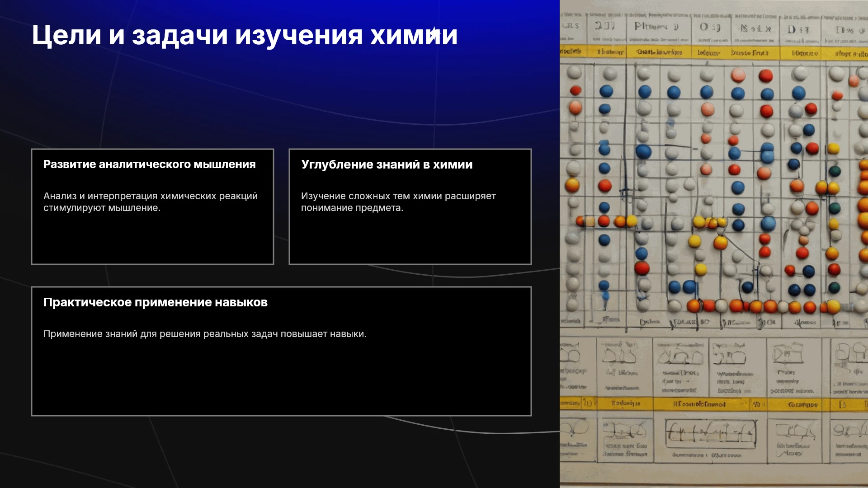This screenshot has height=488, width=868.
Task: Click the boxed diagram sketch at the bottom of image
Action: 711,433
